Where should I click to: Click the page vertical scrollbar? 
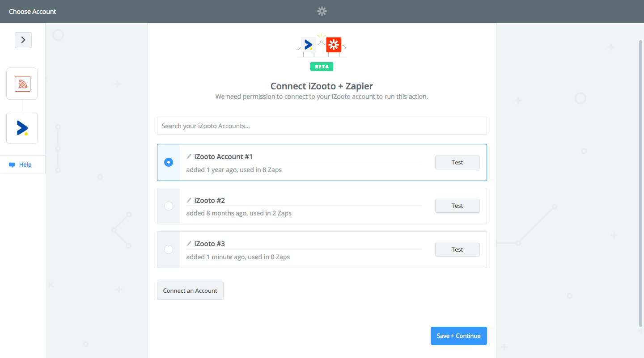(641, 183)
